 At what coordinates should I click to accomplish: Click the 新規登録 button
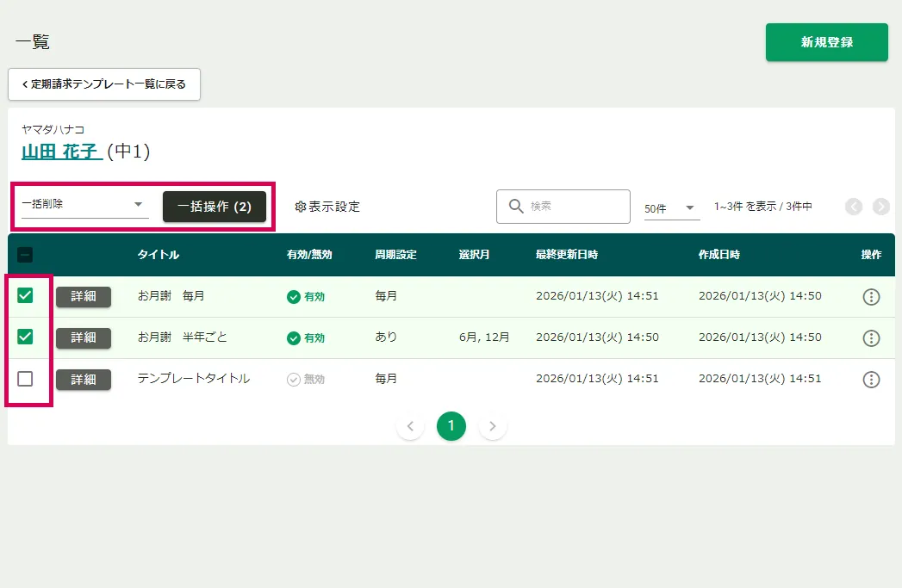pyautogui.click(x=826, y=42)
